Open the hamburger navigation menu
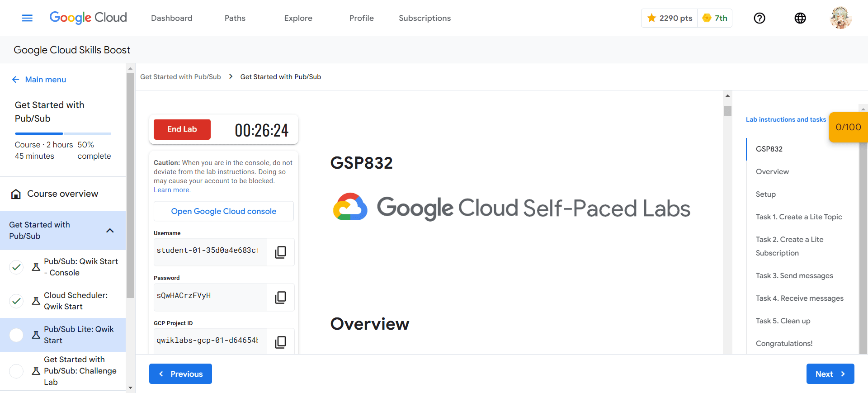The width and height of the screenshot is (868, 393). point(27,18)
